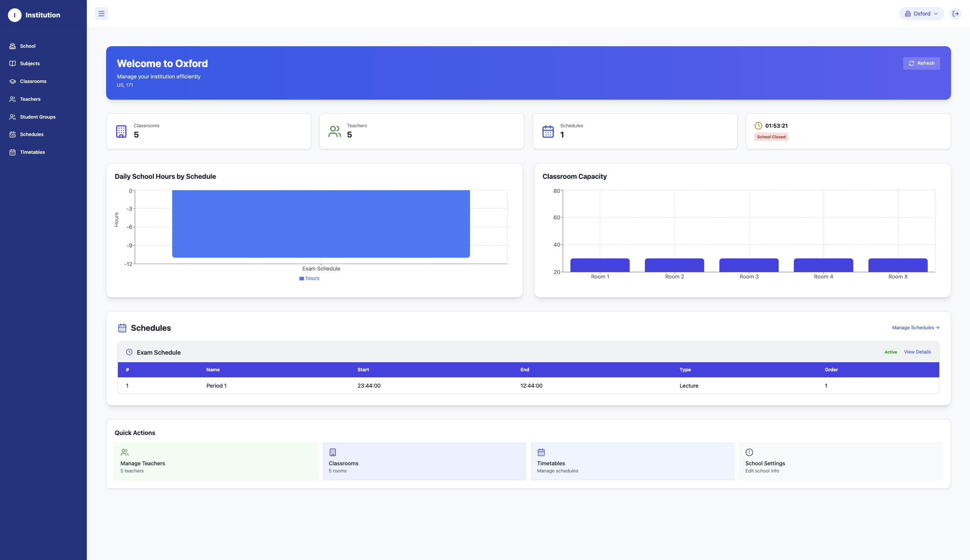Click the logout icon in the header
This screenshot has width=970, height=560.
pos(956,14)
